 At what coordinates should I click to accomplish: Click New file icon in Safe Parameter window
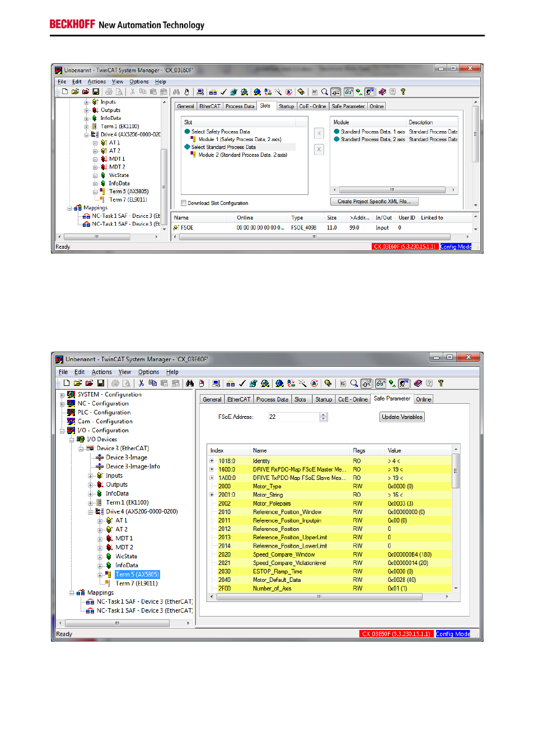coord(66,383)
